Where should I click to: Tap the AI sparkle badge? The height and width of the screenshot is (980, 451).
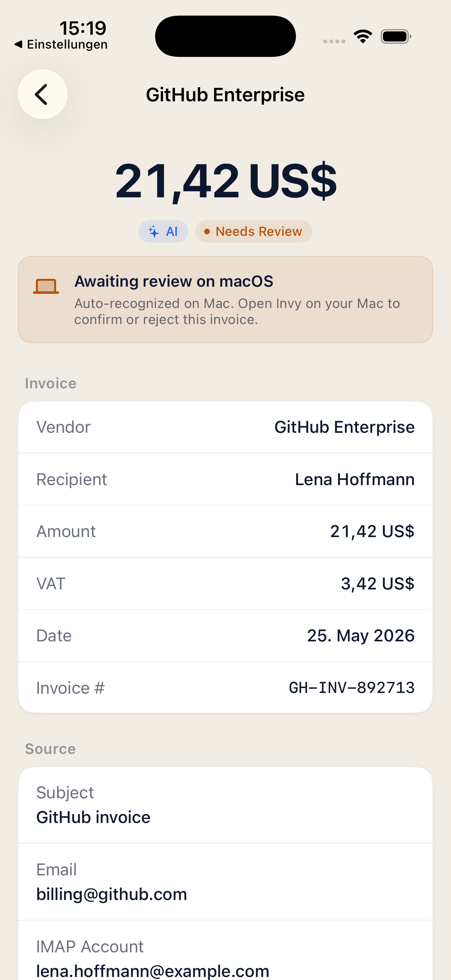[163, 231]
